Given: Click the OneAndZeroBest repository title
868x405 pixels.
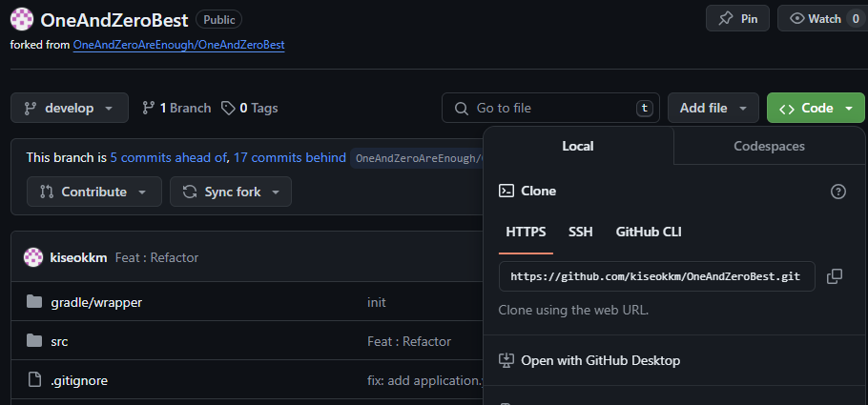Looking at the screenshot, I should (114, 20).
